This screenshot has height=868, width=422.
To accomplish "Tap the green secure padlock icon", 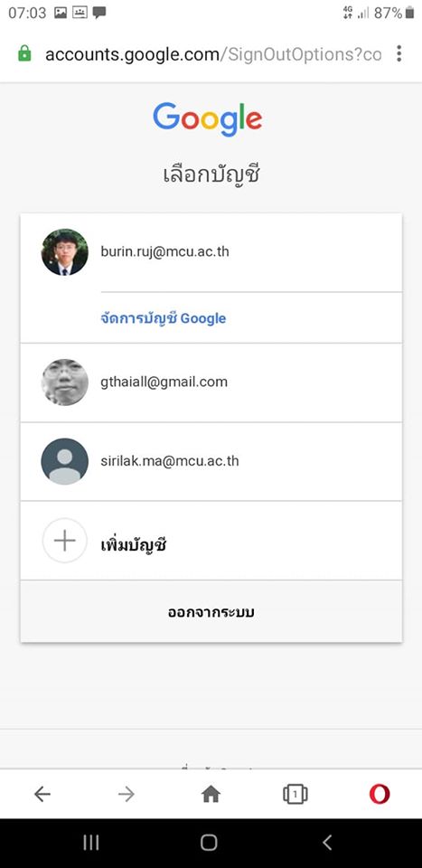I will (24, 53).
